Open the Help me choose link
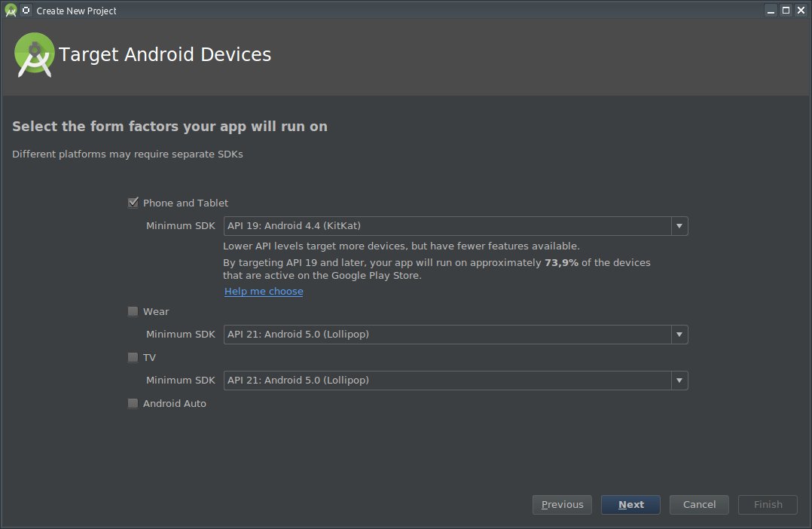 point(264,292)
